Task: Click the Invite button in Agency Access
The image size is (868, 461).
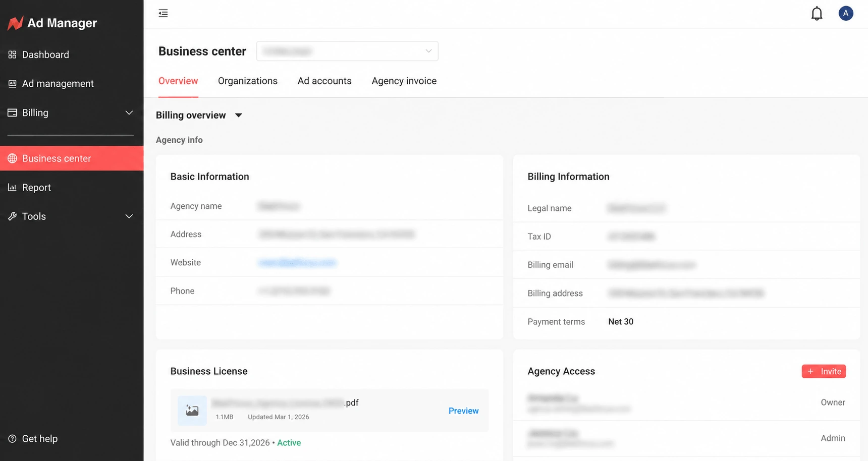Action: [824, 371]
